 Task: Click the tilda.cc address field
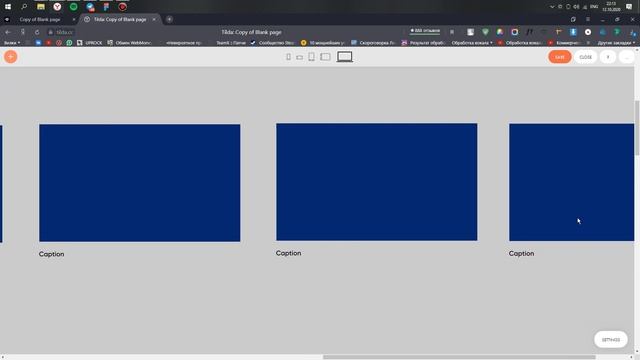pos(64,32)
